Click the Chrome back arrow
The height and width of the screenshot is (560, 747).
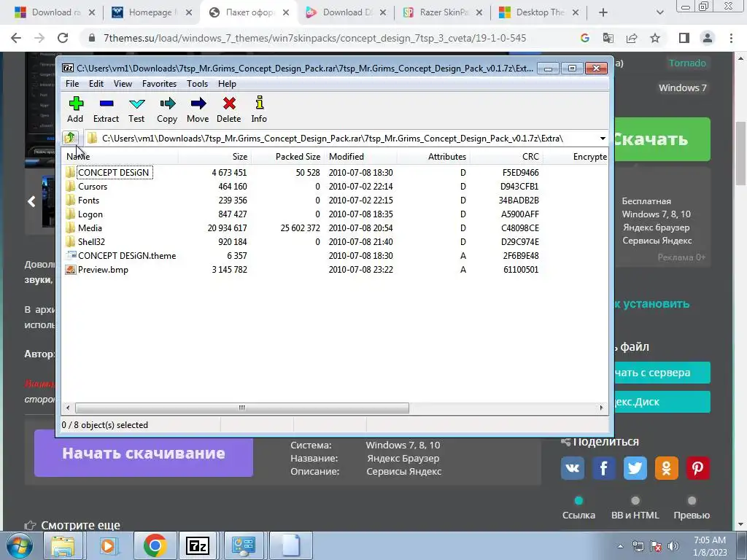(16, 38)
